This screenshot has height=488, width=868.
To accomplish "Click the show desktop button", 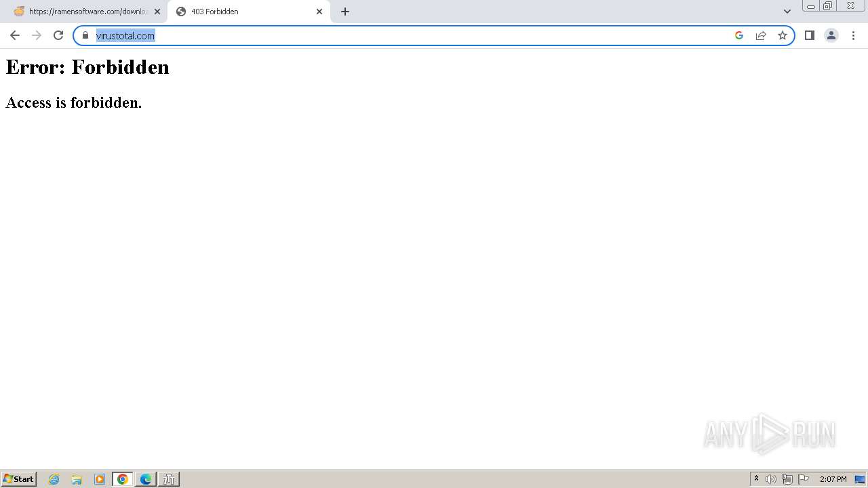I will pos(860,479).
